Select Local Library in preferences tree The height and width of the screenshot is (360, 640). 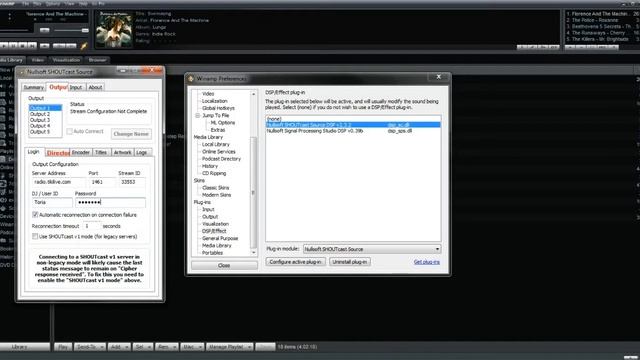216,144
